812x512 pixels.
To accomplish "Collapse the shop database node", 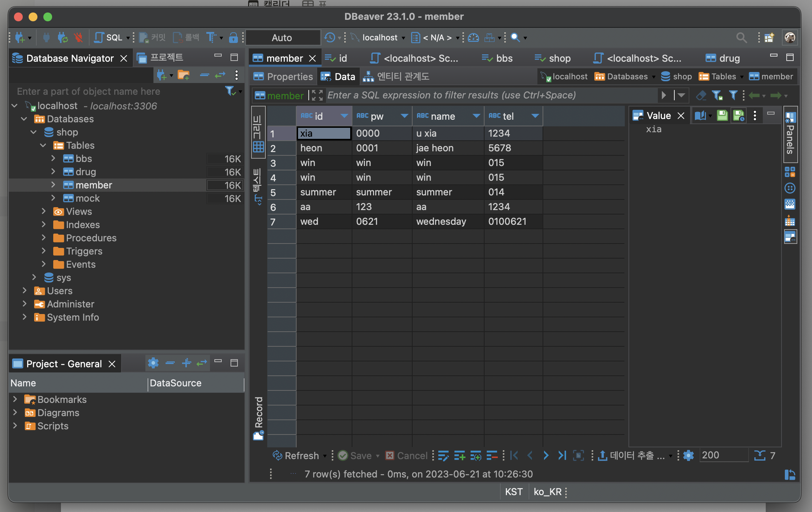I will [33, 132].
